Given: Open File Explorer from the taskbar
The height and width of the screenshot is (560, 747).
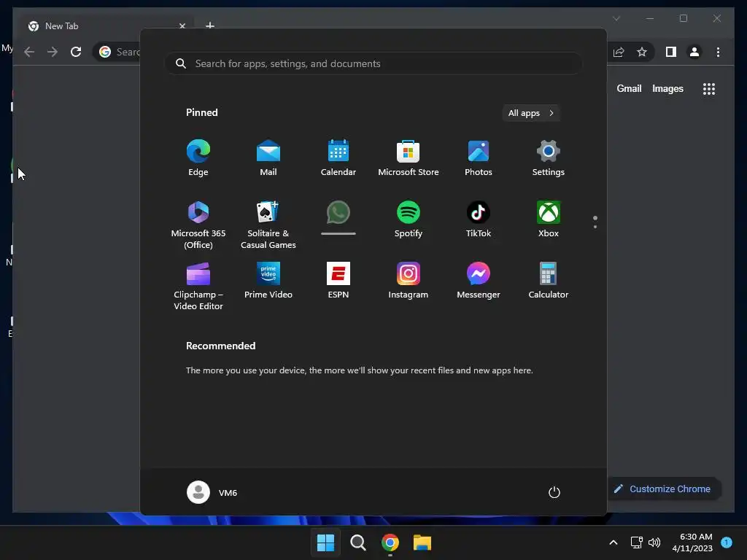Looking at the screenshot, I should tap(422, 542).
